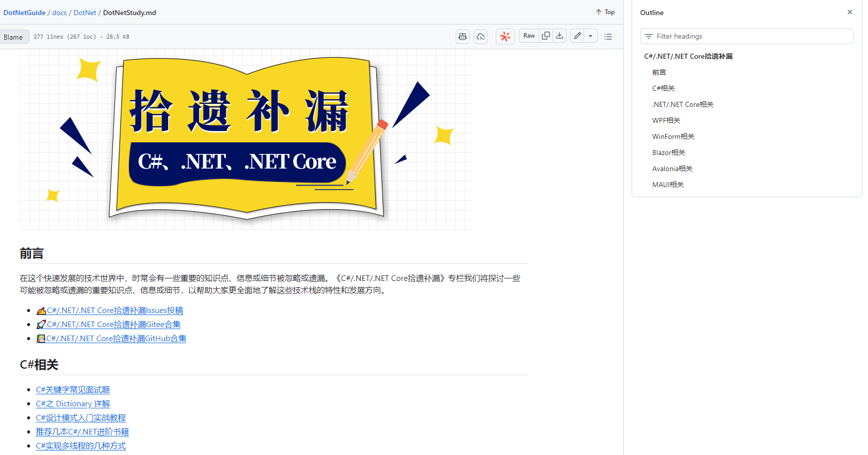Click the github.dev cloud icon
The width and height of the screenshot is (868, 455).
(481, 37)
